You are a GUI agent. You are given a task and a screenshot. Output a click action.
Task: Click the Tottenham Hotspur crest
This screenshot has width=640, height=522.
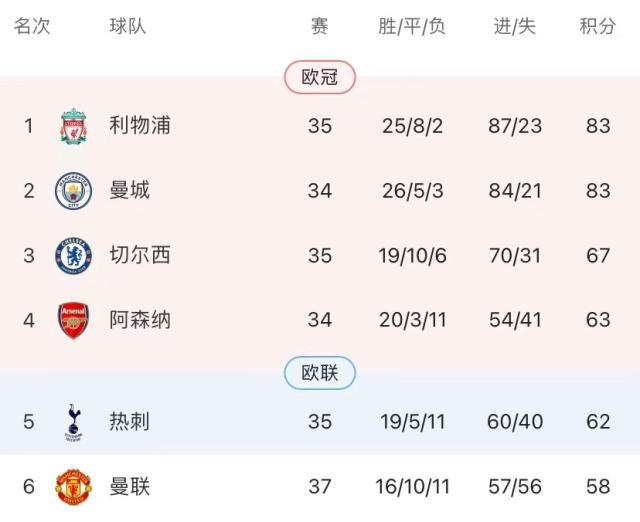coord(73,422)
